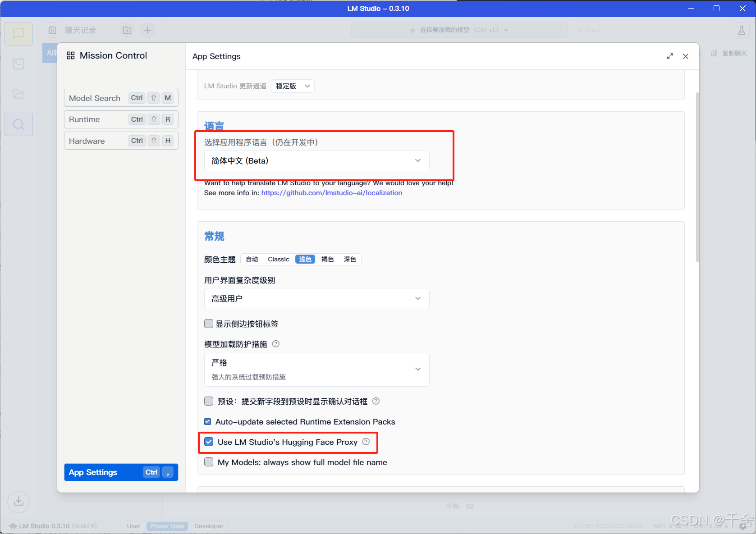Open the 高级用户 complexity level dropdown
The width and height of the screenshot is (756, 534).
pos(317,298)
